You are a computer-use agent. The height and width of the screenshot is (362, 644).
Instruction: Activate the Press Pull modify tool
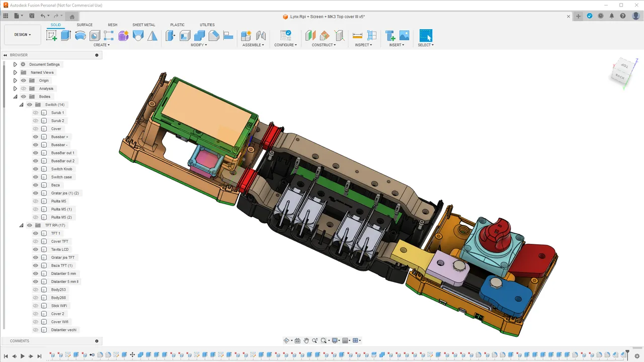pos(171,36)
